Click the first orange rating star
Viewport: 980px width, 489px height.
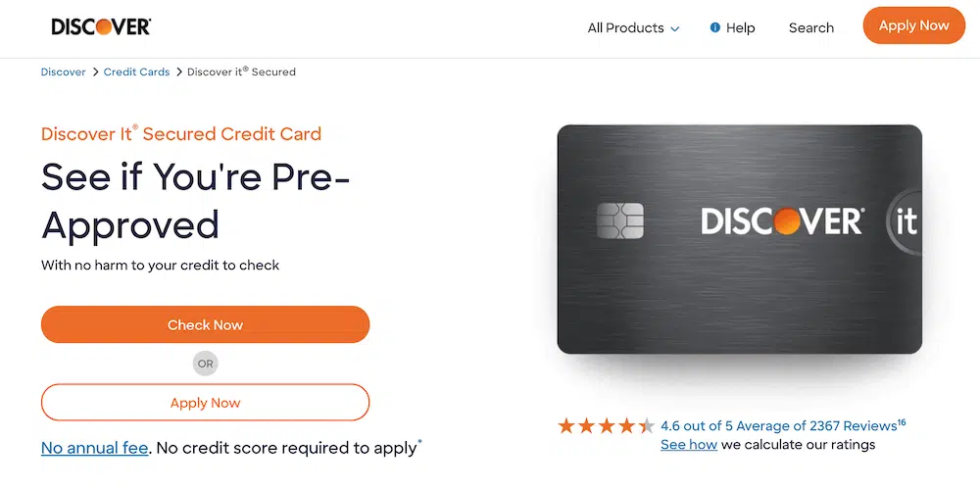(566, 425)
